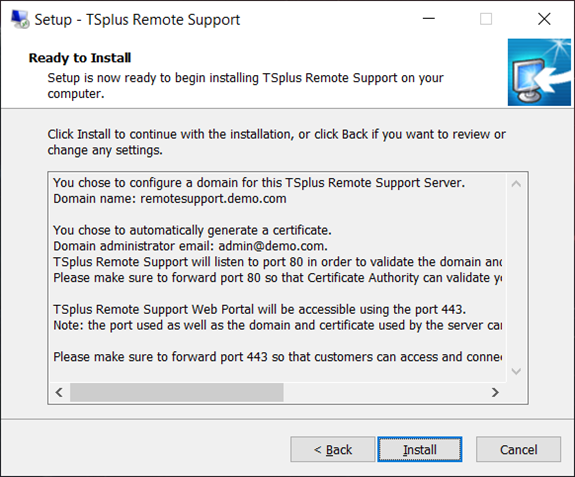The height and width of the screenshot is (477, 575).
Task: Click the horizontal scrollbar right arrow
Action: (495, 392)
